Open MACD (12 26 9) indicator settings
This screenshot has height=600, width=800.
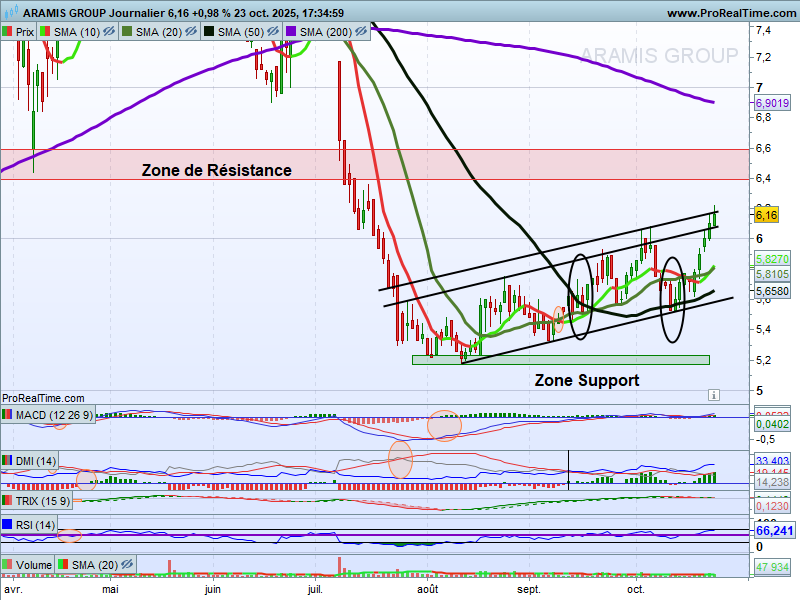(x=54, y=415)
